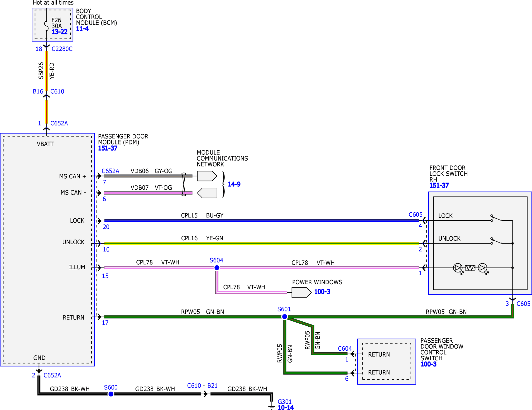Select the C2280C connector label
532x410 pixels.
[x=62, y=49]
